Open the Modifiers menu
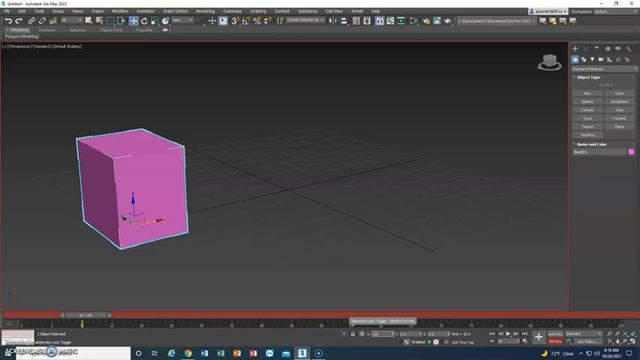 pos(120,11)
